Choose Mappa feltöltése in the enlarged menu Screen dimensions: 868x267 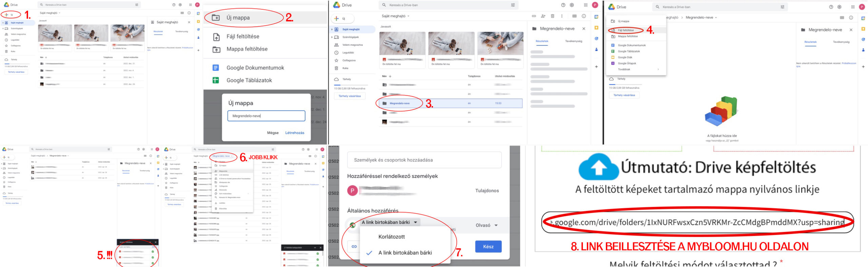[x=246, y=49]
